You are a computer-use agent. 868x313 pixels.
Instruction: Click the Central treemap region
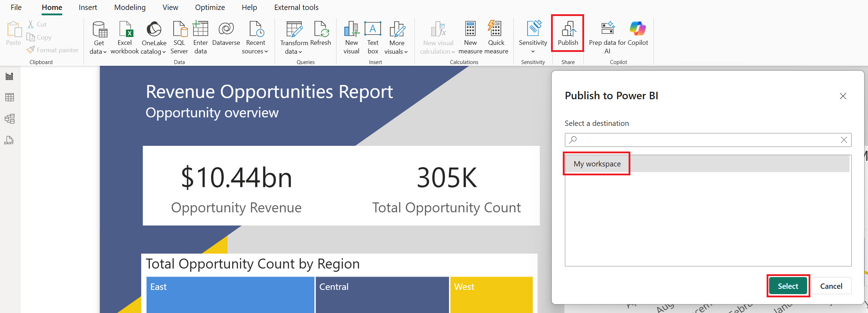[x=382, y=295]
